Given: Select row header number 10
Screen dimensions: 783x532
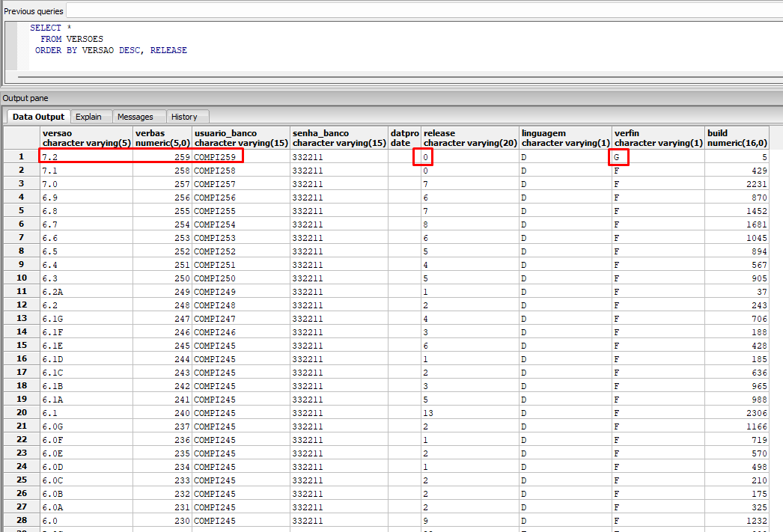Looking at the screenshot, I should coord(22,278).
